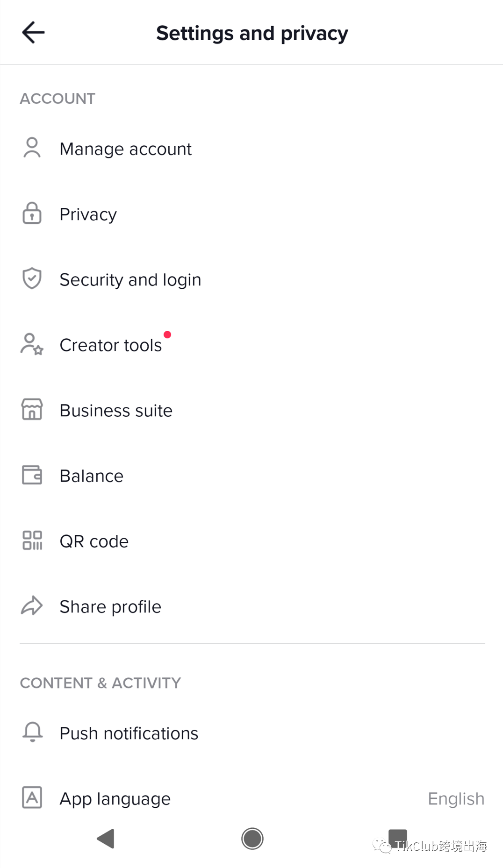Viewport: 503px width, 868px height.
Task: Click the Security shield icon
Action: pyautogui.click(x=32, y=279)
